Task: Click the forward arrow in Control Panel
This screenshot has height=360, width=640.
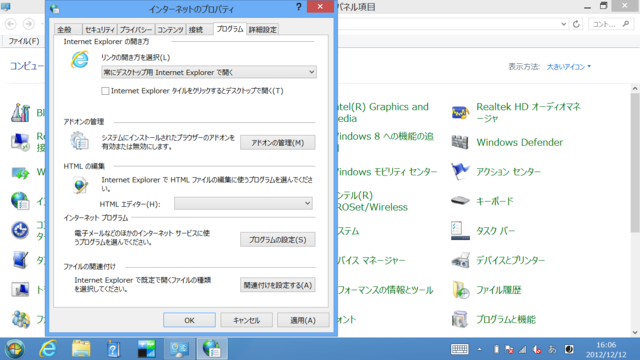Action: (x=29, y=24)
